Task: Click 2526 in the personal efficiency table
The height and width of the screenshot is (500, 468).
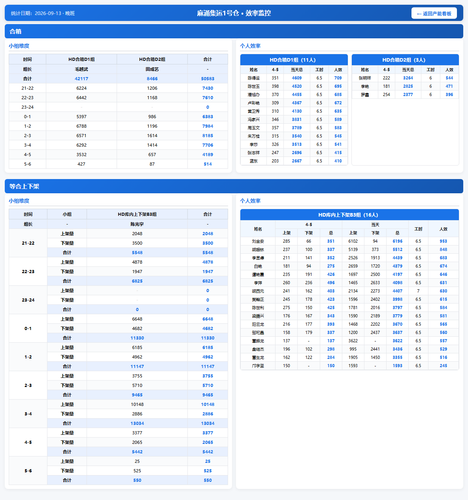Action: (x=353, y=258)
